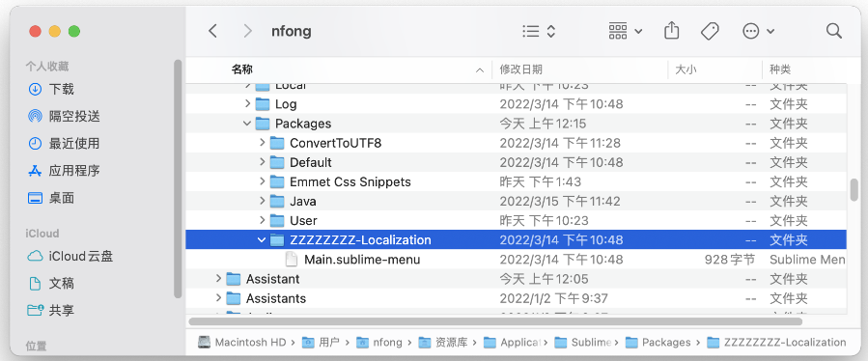The image size is (868, 361).
Task: Select the User folder name
Action: (303, 220)
